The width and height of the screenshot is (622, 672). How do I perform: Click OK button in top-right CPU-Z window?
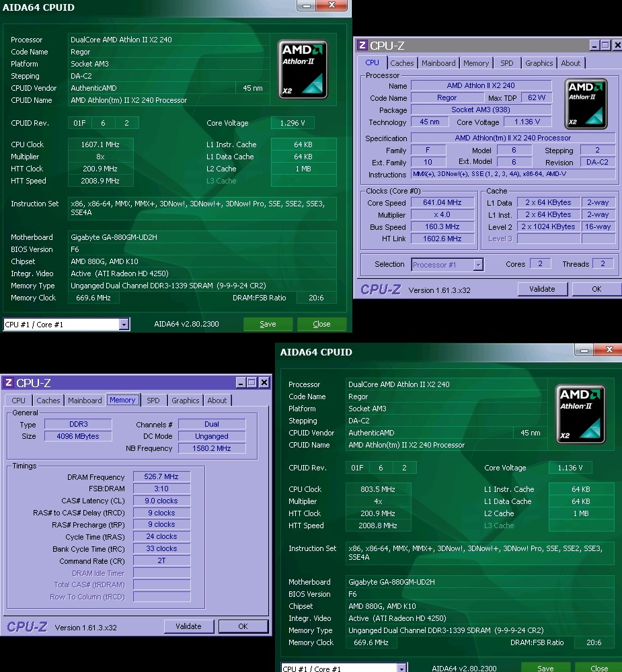(x=596, y=289)
